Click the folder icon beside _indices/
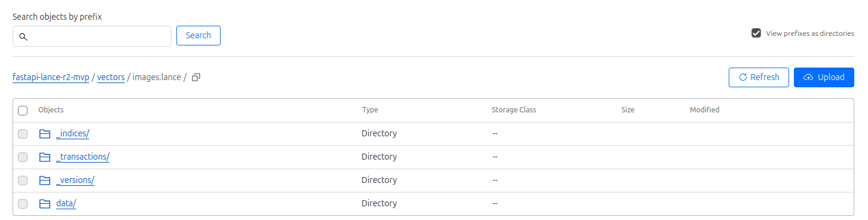 [x=45, y=133]
